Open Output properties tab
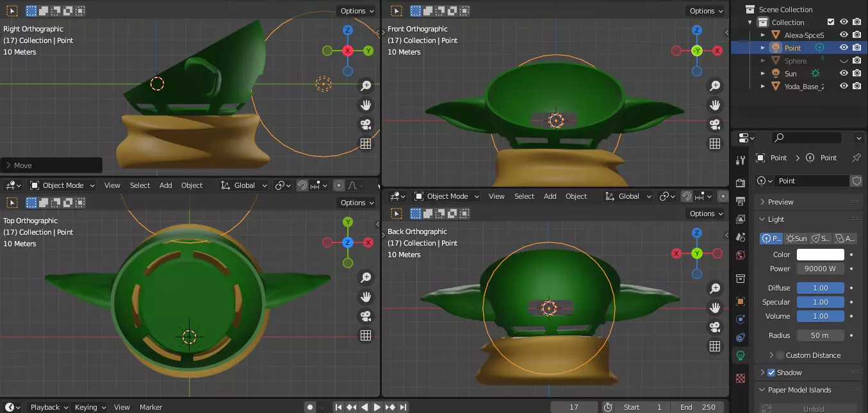Image resolution: width=868 pixels, height=413 pixels. [x=741, y=201]
